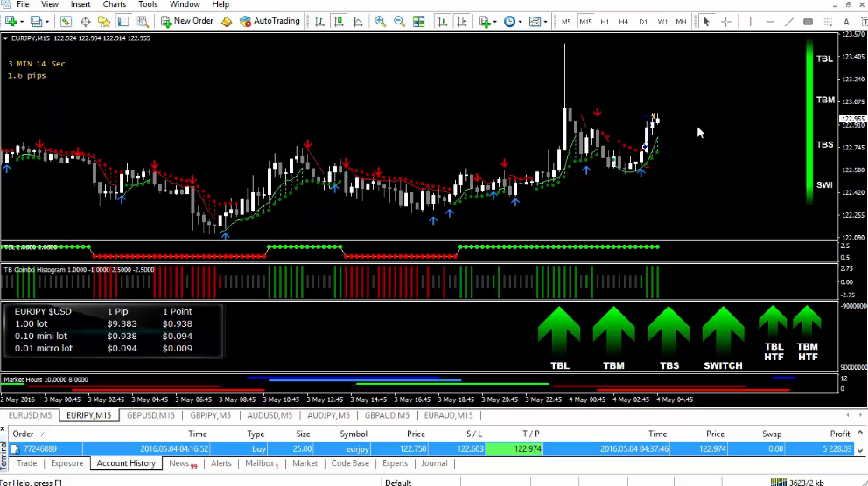This screenshot has width=868, height=486.
Task: Click the terminal scrollbar down arrow
Action: 860,450
